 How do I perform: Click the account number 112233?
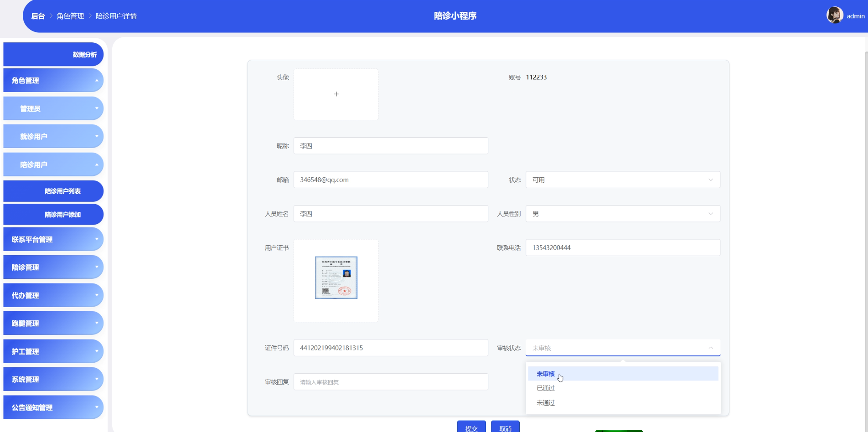536,77
